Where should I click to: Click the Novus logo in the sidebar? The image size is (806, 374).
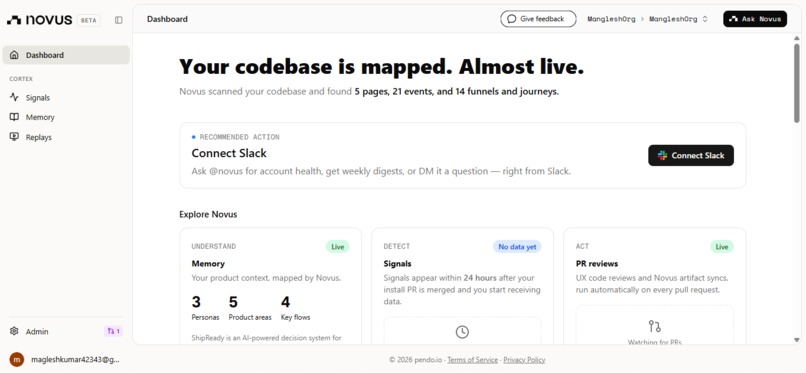click(40, 20)
